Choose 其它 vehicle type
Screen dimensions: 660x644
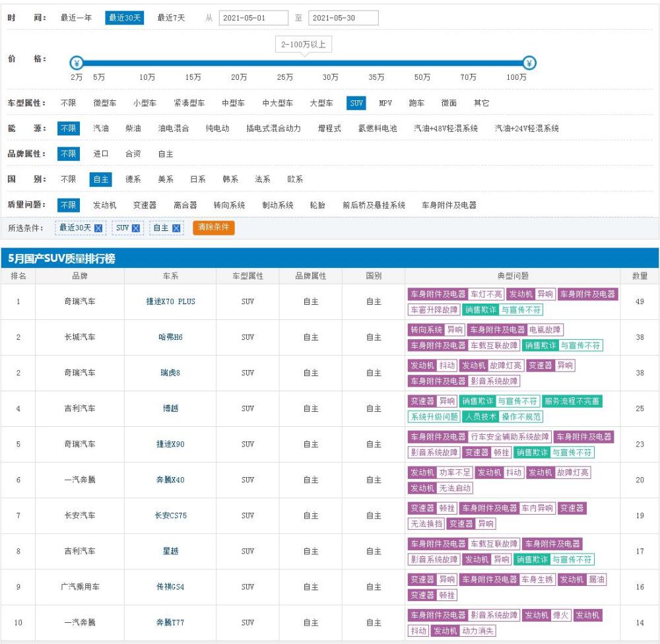pos(481,103)
